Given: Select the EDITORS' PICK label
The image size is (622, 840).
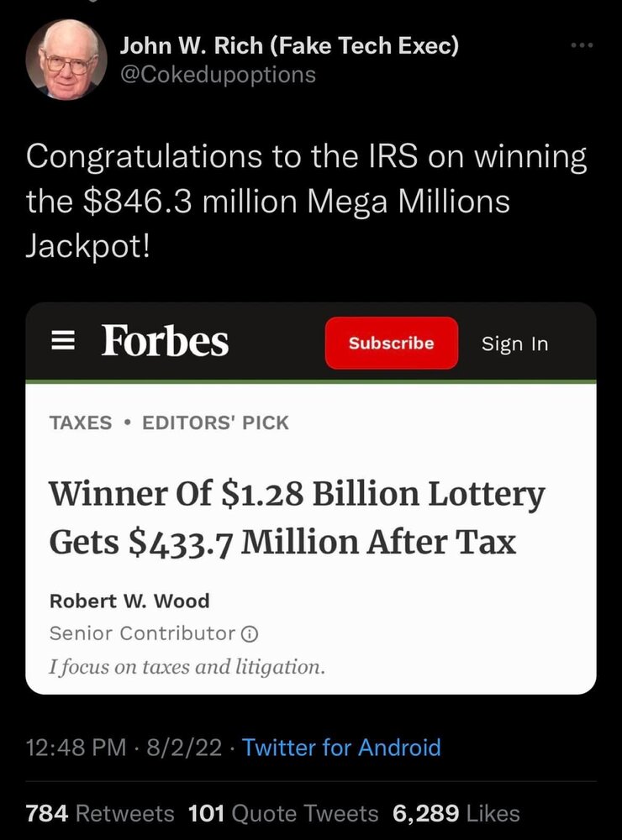Looking at the screenshot, I should [215, 423].
